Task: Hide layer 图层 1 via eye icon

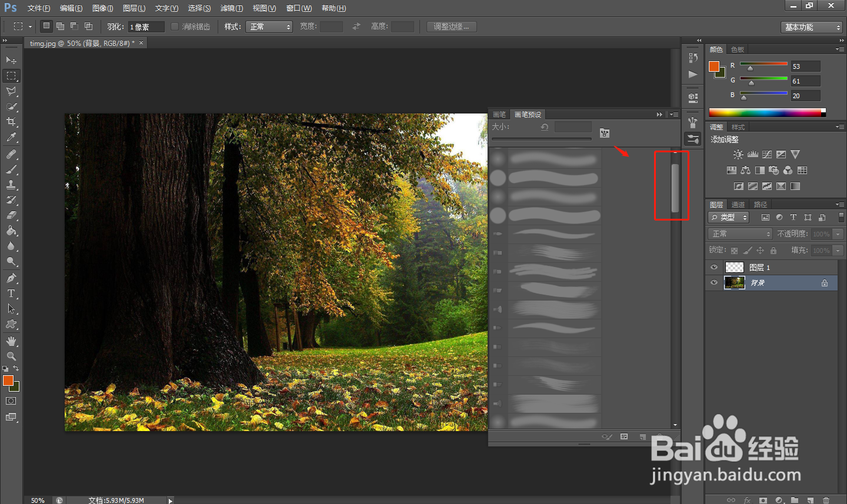Action: (x=714, y=268)
